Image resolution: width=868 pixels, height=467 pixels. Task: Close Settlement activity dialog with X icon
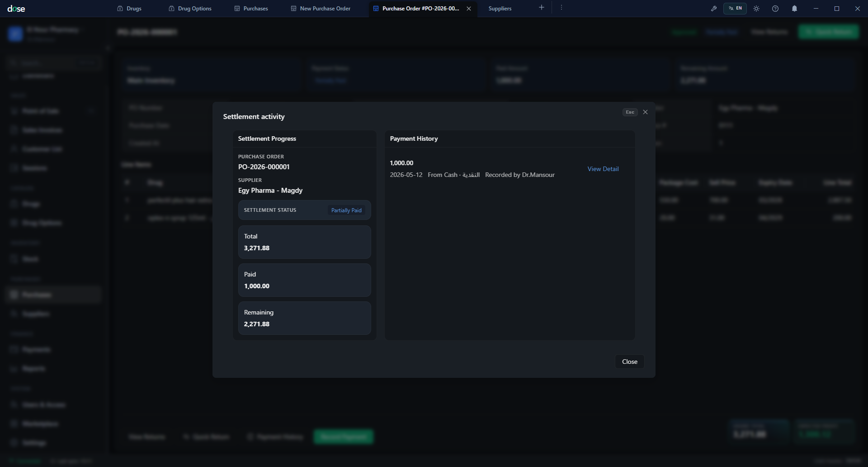point(646,112)
